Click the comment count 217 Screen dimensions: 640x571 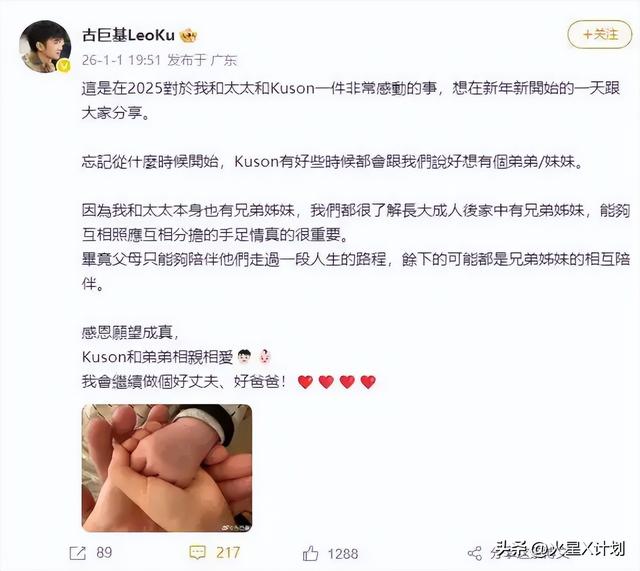point(228,553)
